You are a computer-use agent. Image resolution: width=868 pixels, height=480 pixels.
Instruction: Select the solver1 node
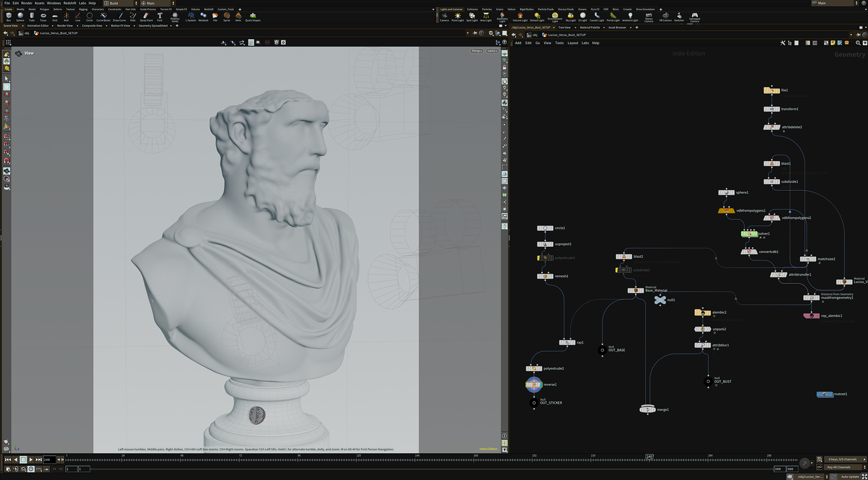749,234
